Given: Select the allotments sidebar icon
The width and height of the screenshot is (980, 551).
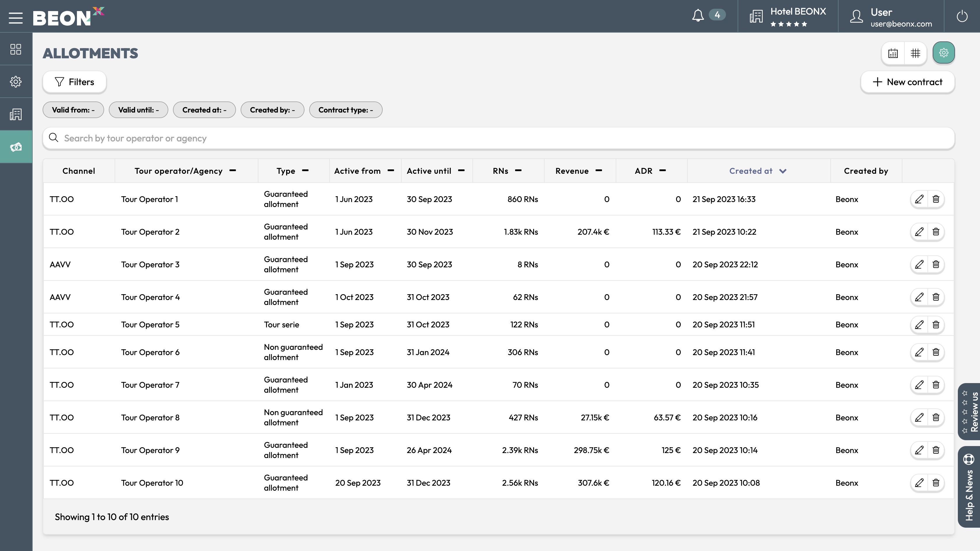Looking at the screenshot, I should (x=15, y=147).
